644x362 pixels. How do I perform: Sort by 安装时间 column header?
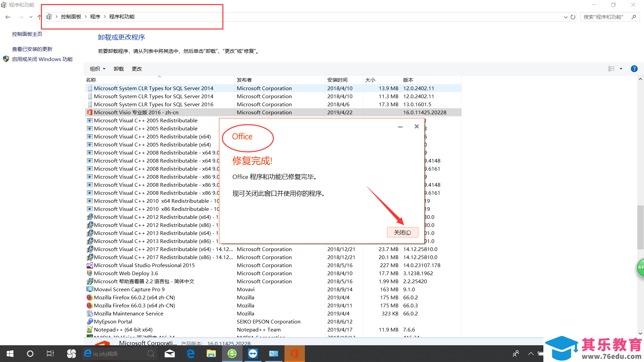[x=344, y=80]
